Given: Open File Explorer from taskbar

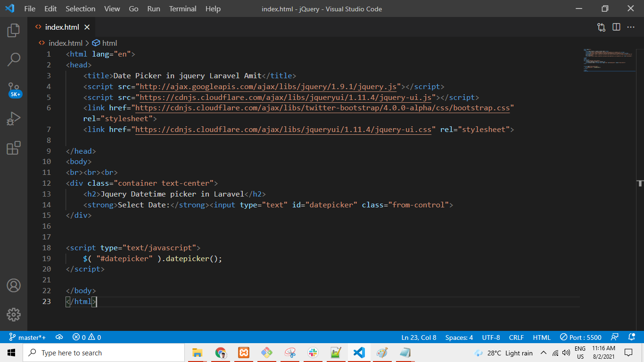Looking at the screenshot, I should 197,353.
